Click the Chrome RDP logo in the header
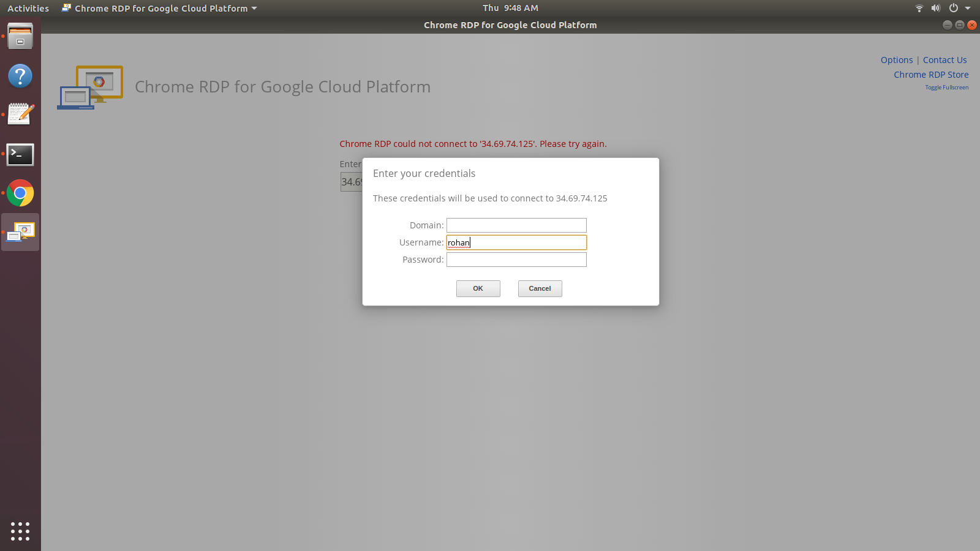 point(91,88)
